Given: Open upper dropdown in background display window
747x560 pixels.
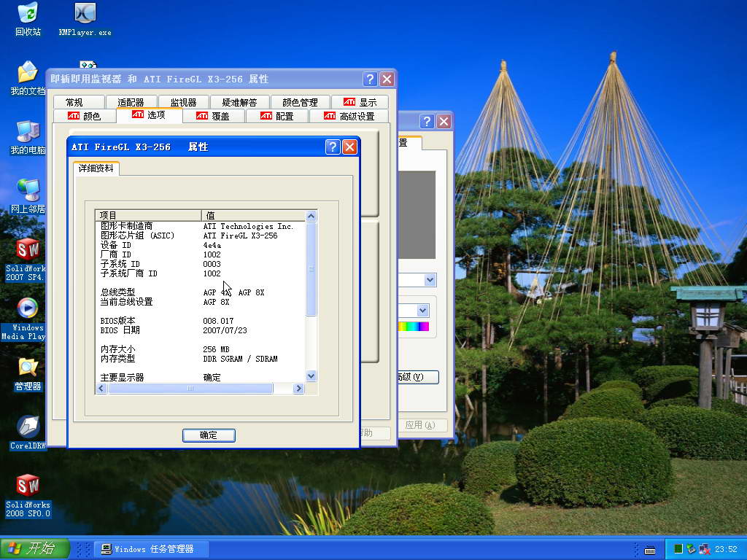Looking at the screenshot, I should coord(430,279).
